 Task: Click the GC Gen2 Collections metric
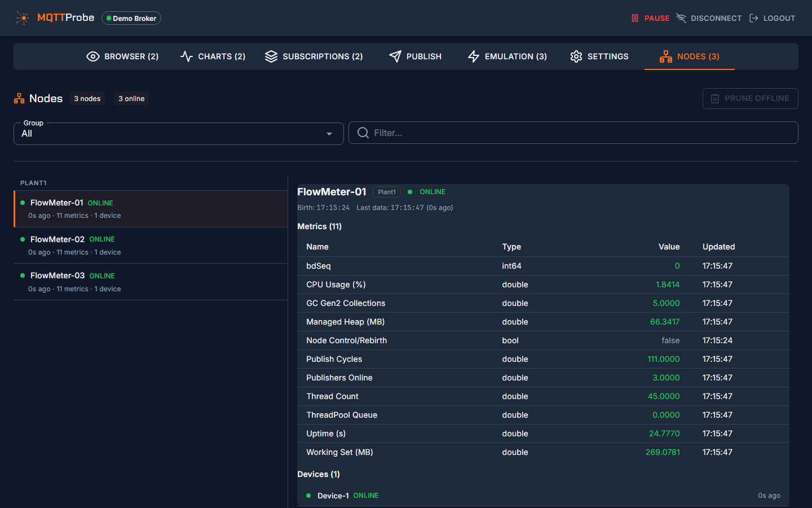[x=346, y=303]
